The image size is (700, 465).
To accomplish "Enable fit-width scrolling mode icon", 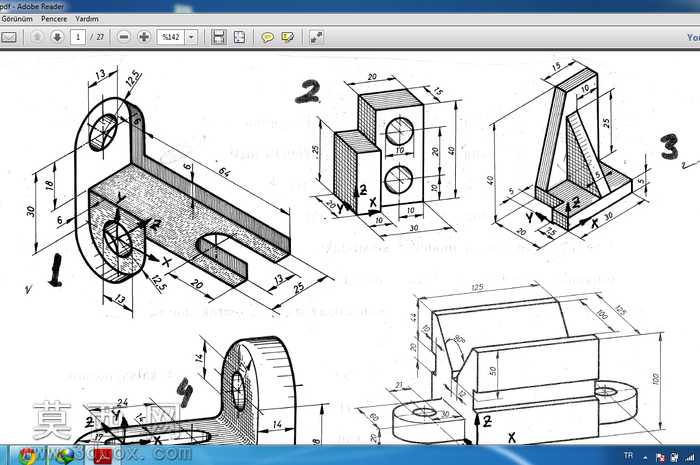I will (218, 37).
